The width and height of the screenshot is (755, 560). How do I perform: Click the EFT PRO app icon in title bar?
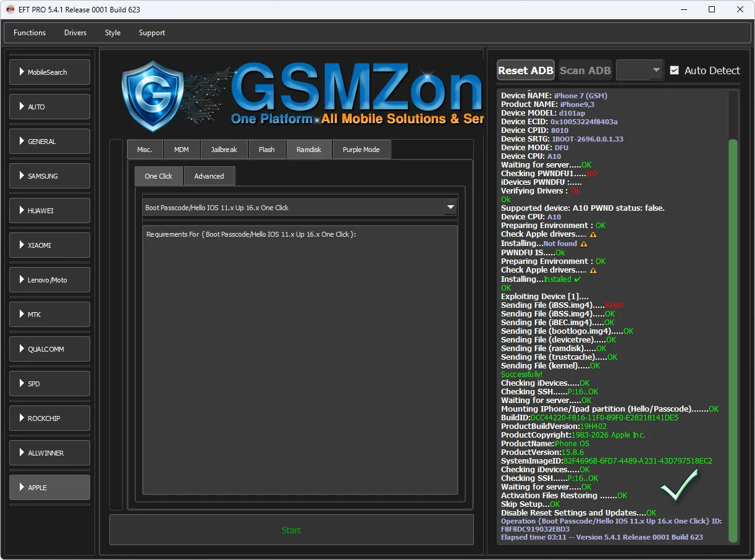click(x=10, y=9)
